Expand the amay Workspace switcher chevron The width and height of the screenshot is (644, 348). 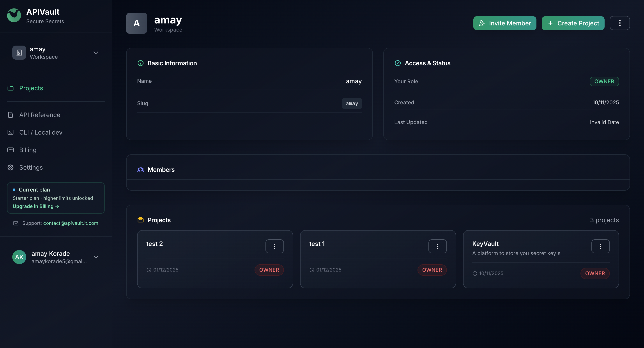(x=96, y=53)
